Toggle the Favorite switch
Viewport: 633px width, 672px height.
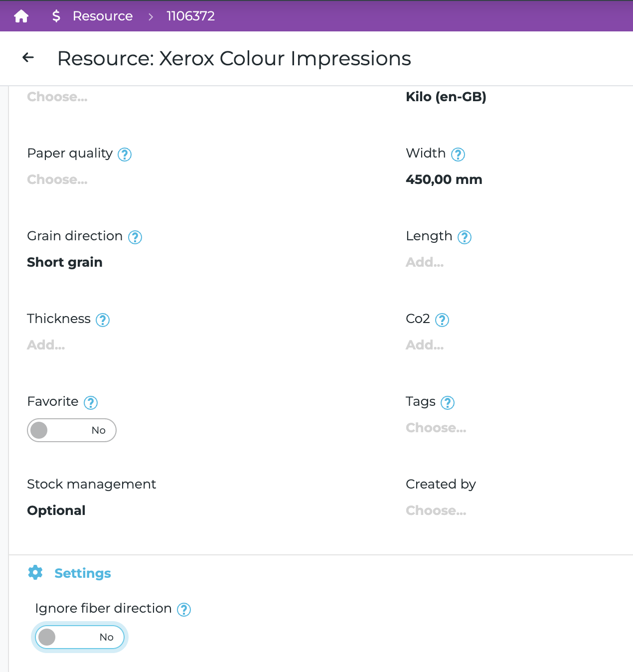[x=72, y=430]
